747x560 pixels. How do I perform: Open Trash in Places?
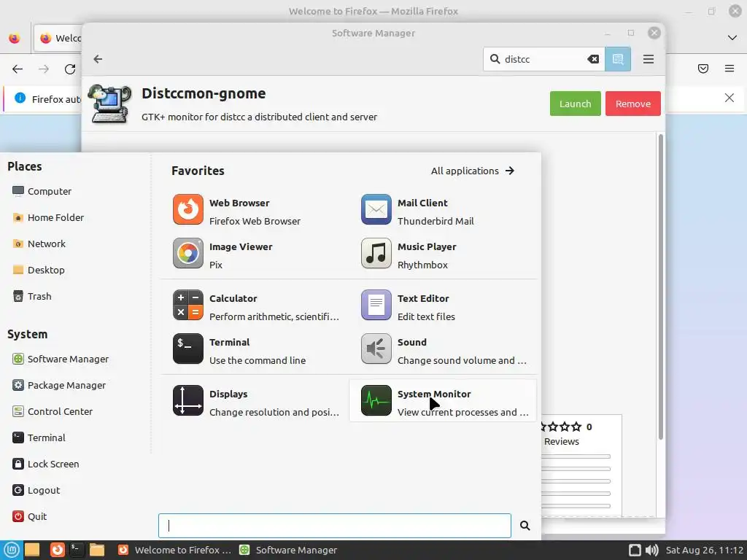32,296
